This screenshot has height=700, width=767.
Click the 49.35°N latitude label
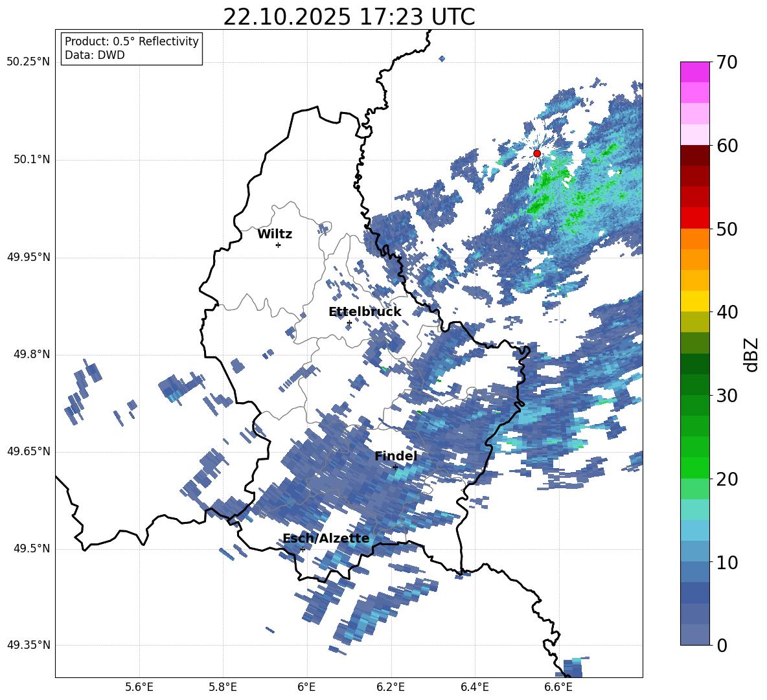(29, 645)
